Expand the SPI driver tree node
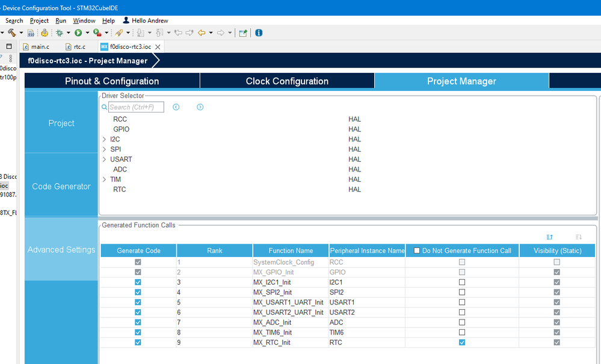The image size is (601, 364). 104,149
